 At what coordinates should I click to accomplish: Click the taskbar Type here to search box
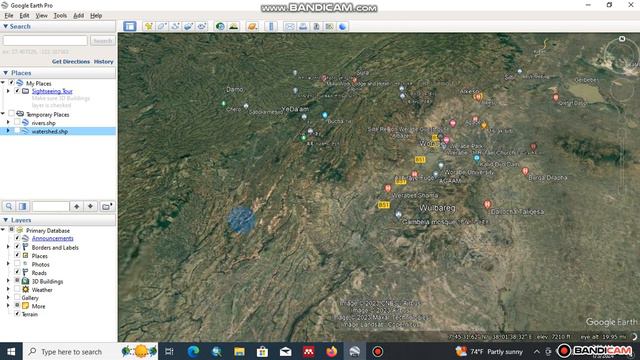[x=71, y=351]
